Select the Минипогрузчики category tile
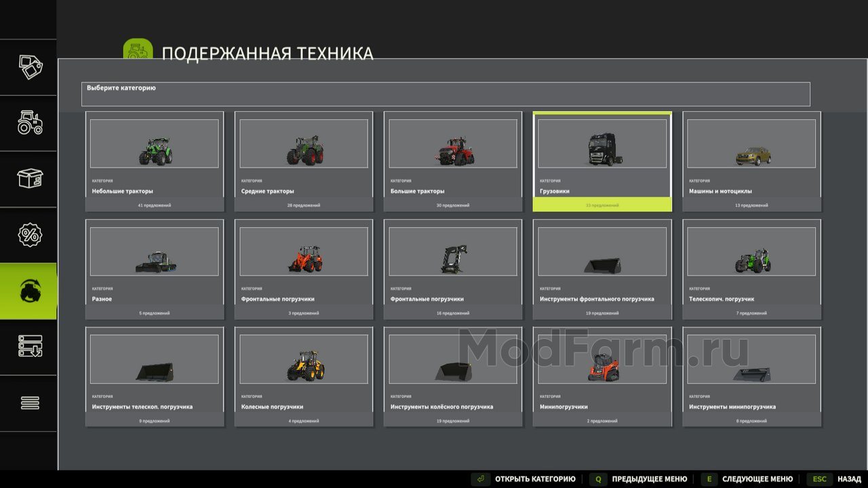 pyautogui.click(x=602, y=377)
